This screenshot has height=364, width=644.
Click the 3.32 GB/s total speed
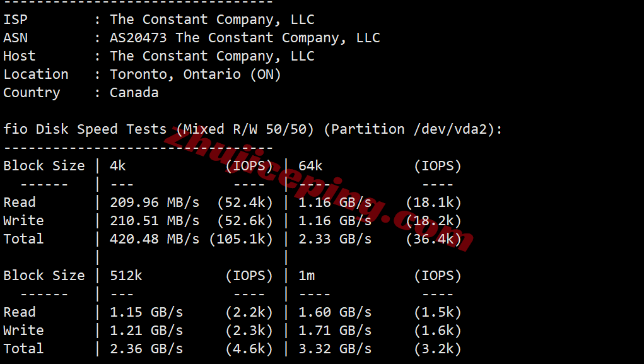[334, 349]
